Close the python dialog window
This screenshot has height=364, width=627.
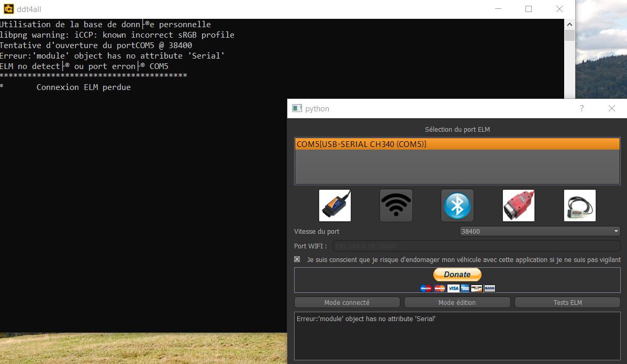tap(611, 108)
